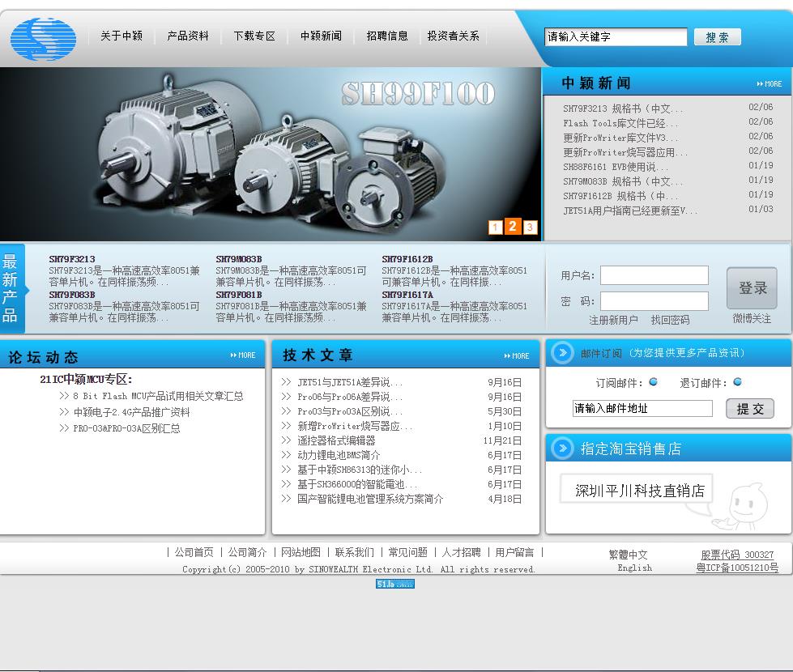Click the 密码 password field
Screen dimensions: 793x672
pos(654,301)
